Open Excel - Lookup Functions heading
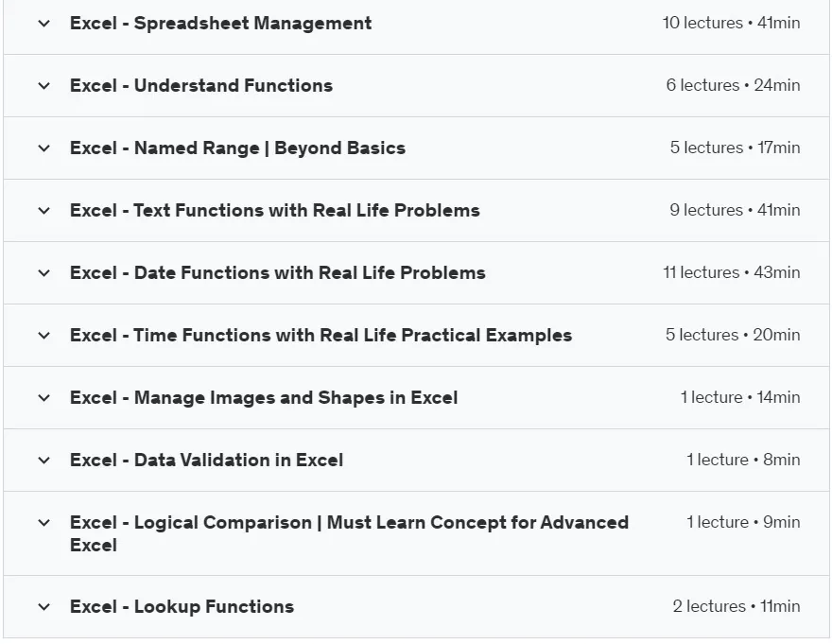Image resolution: width=832 pixels, height=644 pixels. coord(182,607)
